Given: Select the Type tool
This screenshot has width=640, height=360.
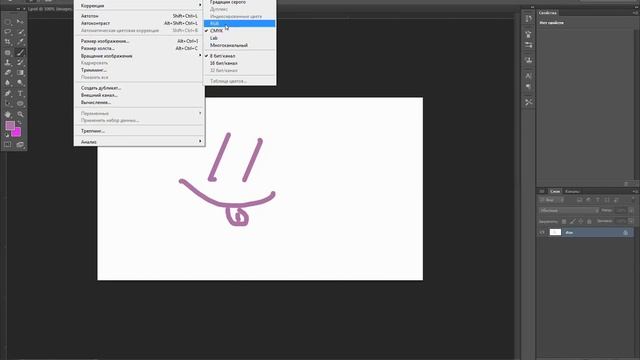Looking at the screenshot, I should point(20,93).
